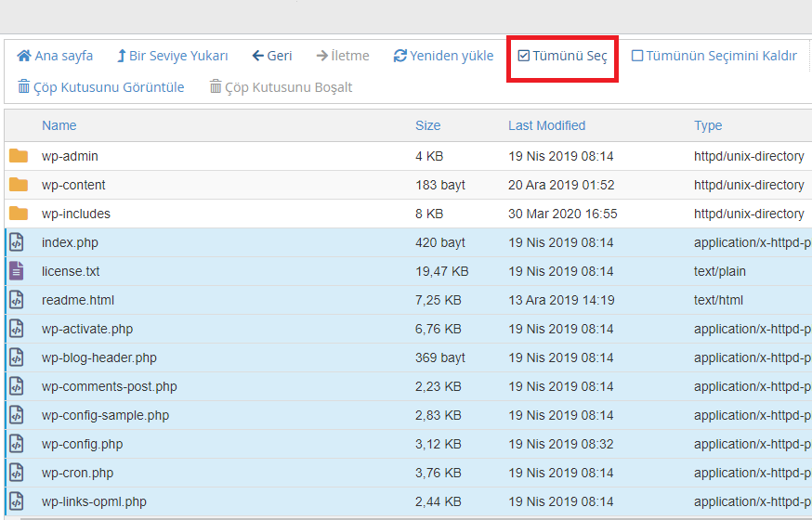Click Tümünün Seçimini Kaldır to deselect all
This screenshot has height=520, width=812.
click(714, 56)
